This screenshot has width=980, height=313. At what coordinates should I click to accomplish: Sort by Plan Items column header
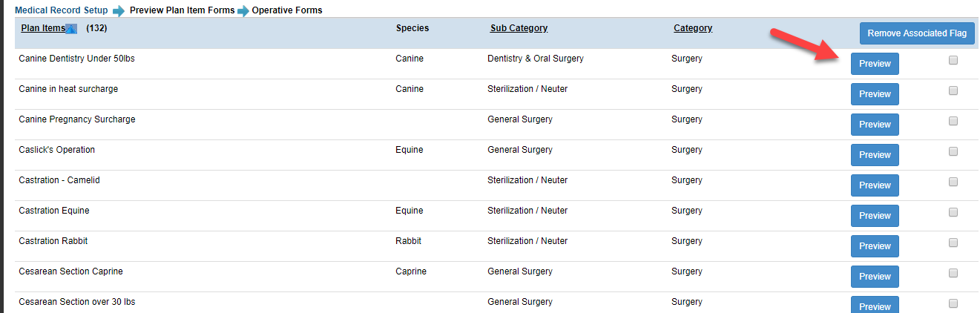coord(43,28)
